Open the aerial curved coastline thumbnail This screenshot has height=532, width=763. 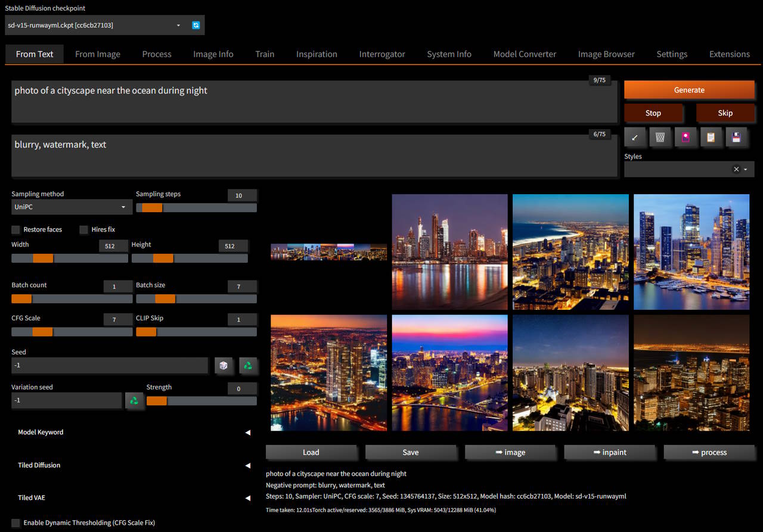coord(570,252)
